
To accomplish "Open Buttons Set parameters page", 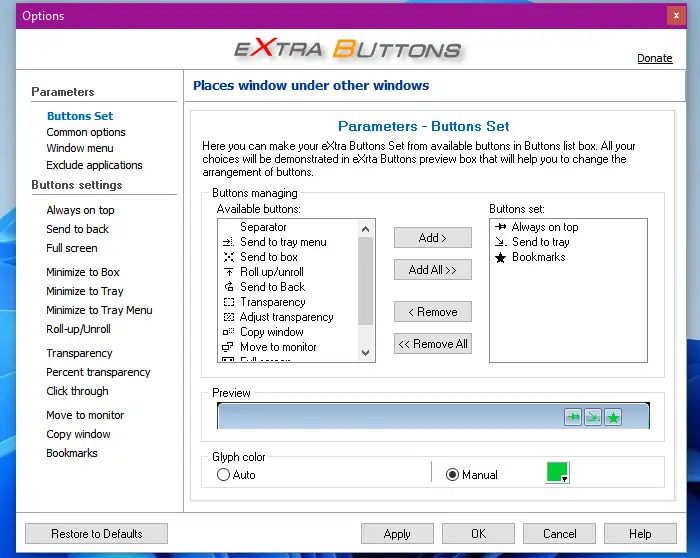I will pos(80,116).
